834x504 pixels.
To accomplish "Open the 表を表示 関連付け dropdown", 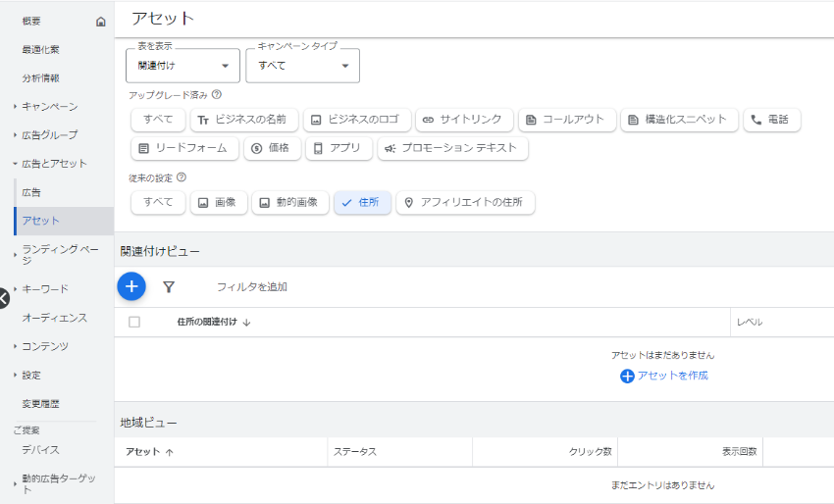I will (x=182, y=66).
